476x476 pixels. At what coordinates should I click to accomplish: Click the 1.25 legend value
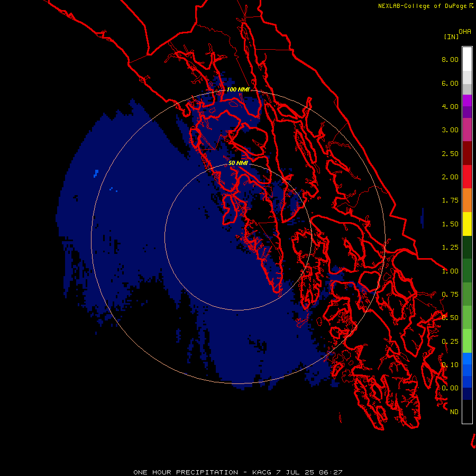pyautogui.click(x=450, y=248)
